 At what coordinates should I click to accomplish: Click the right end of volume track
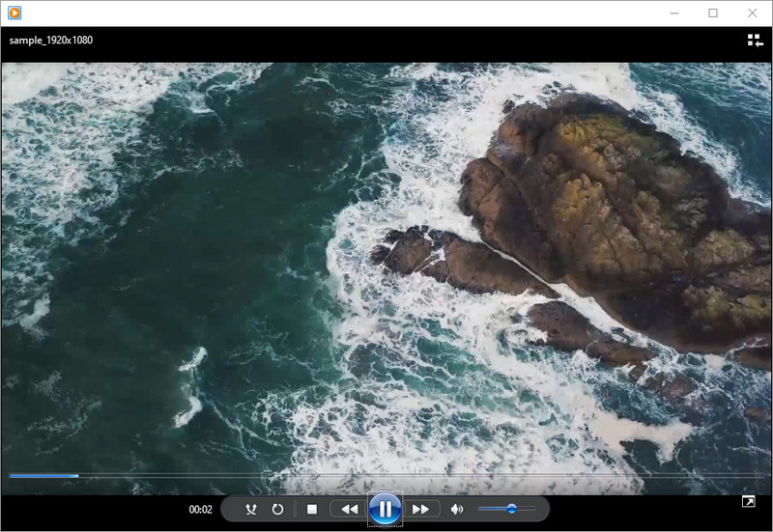pos(533,509)
